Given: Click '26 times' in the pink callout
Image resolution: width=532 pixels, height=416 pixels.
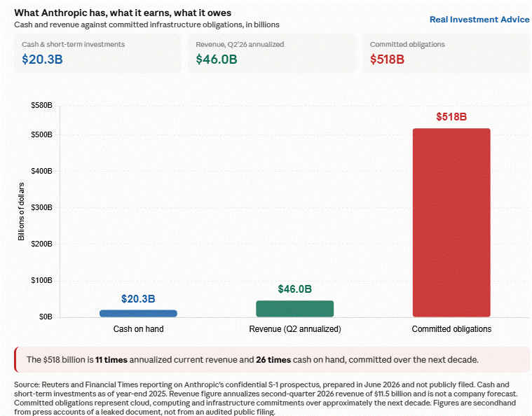Looking at the screenshot, I should point(273,360).
